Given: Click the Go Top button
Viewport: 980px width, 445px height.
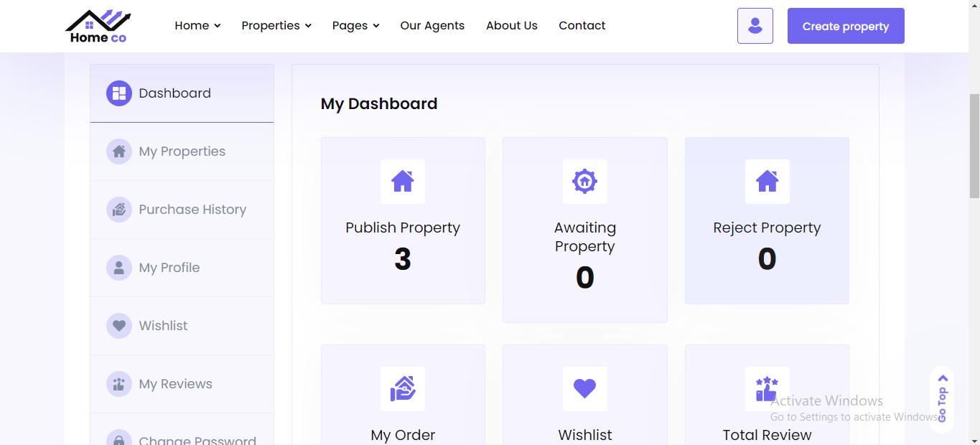Looking at the screenshot, I should click(942, 399).
